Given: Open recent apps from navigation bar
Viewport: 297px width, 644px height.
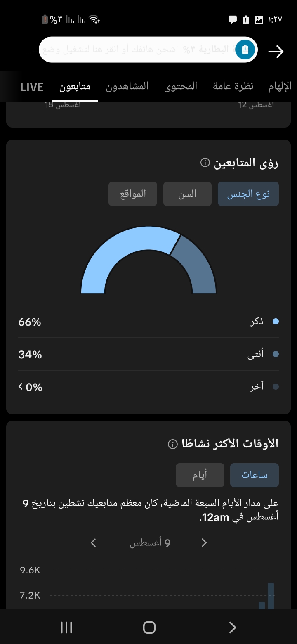Looking at the screenshot, I should pos(66,627).
